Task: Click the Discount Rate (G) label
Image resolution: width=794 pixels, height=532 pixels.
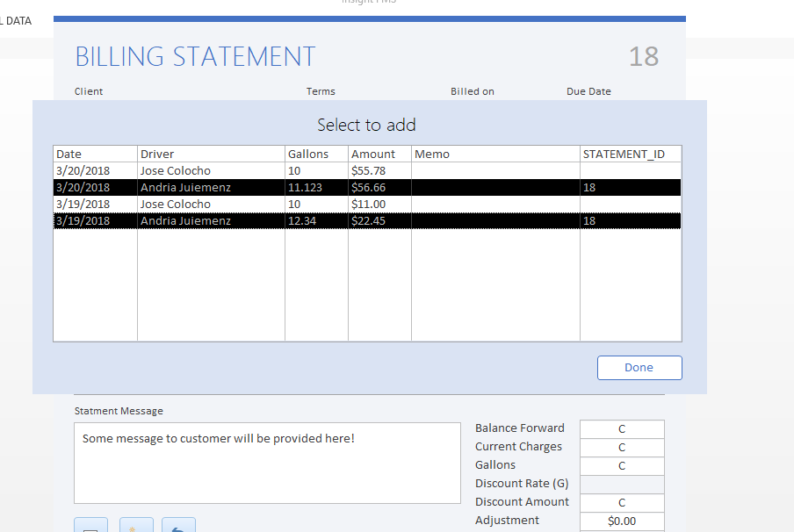Action: (522, 484)
